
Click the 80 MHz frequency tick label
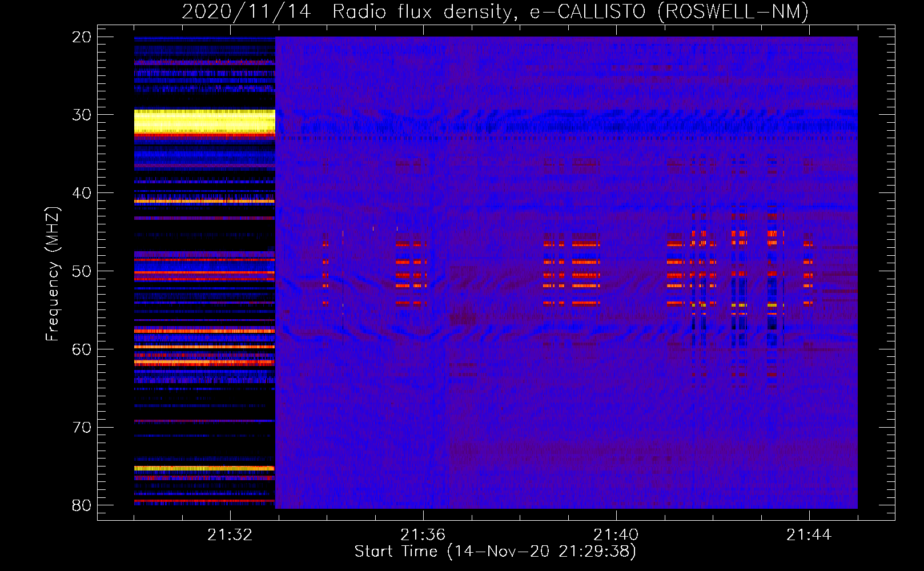pos(82,505)
